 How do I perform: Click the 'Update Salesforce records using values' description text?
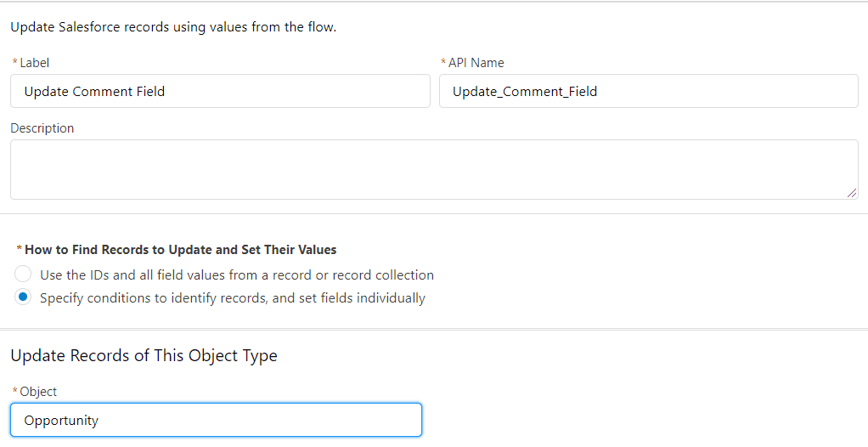[173, 26]
